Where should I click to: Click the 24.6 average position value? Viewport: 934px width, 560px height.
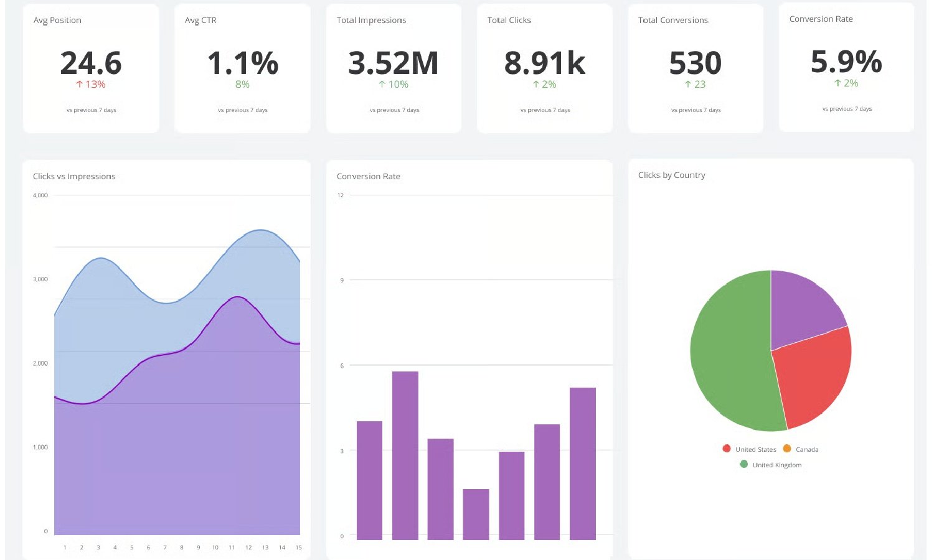pos(91,63)
